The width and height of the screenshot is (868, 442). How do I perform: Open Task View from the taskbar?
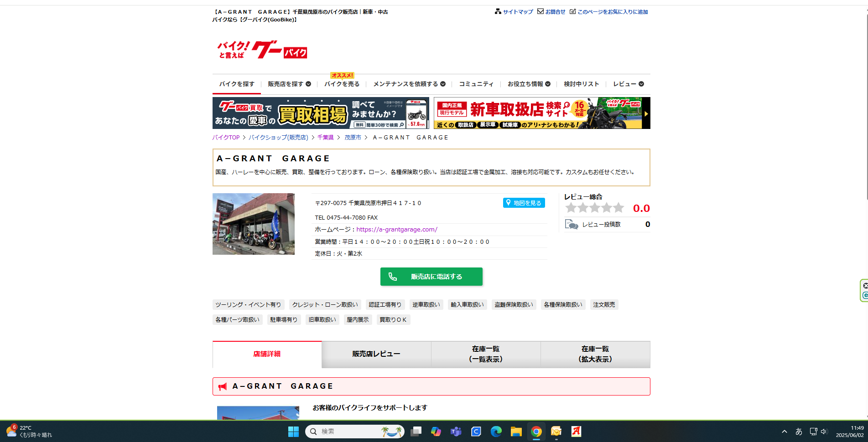(416, 432)
